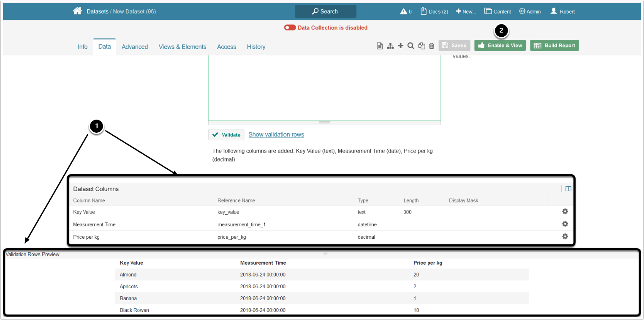Image resolution: width=644 pixels, height=320 pixels.
Task: Switch to the Advanced tab
Action: coord(135,47)
